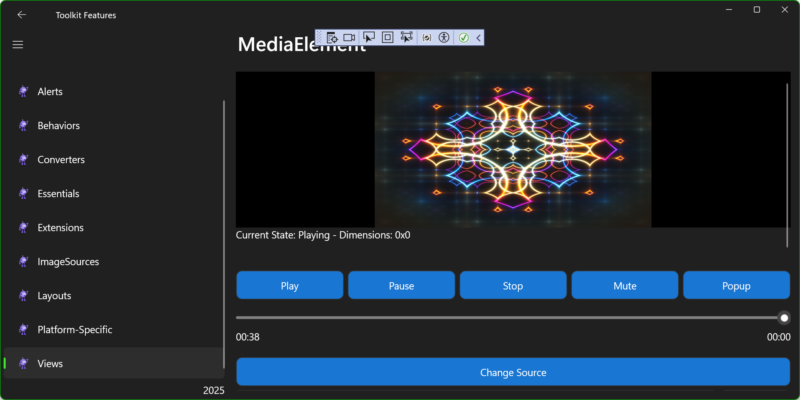The image size is (800, 400).
Task: Open binding failures icon in debug toolbar
Action: coord(427,38)
